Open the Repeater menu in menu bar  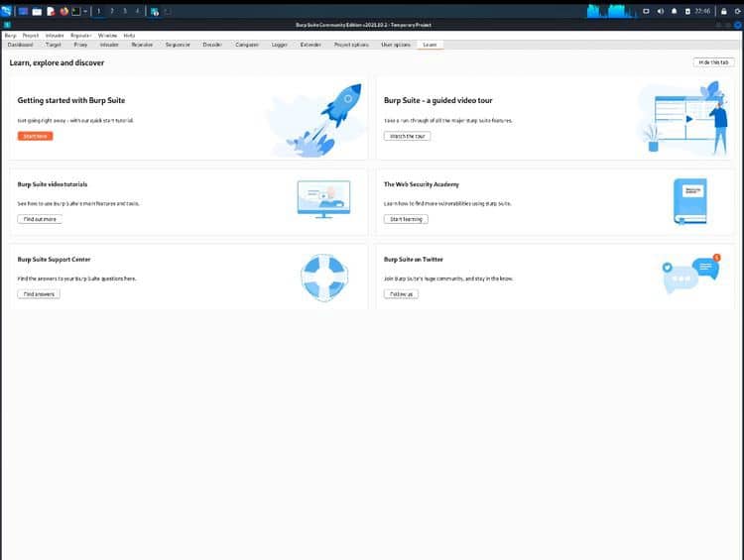point(80,36)
